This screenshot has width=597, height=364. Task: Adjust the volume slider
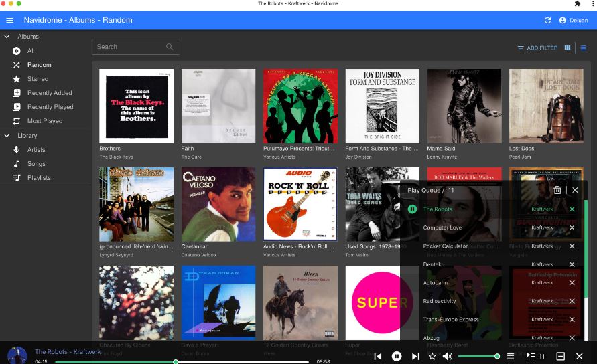click(479, 357)
